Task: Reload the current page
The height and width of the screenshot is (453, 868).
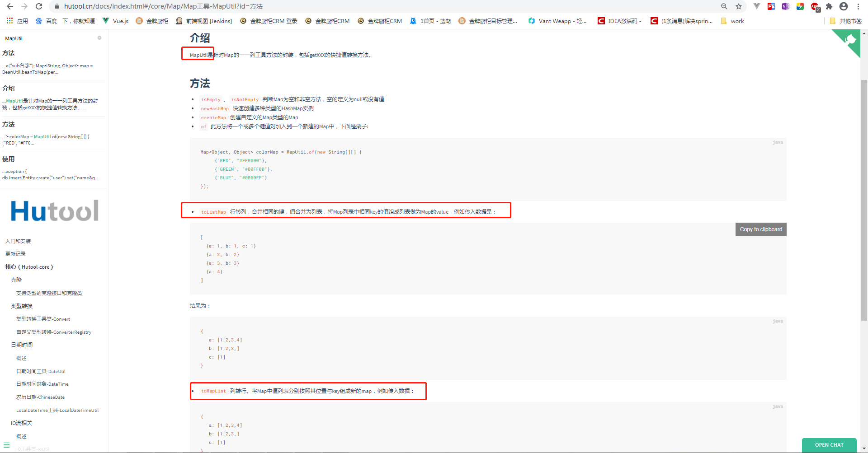Action: tap(38, 6)
